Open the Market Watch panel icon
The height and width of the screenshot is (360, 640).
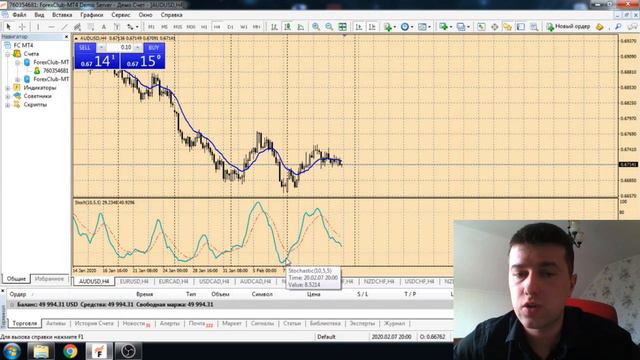coord(482,27)
